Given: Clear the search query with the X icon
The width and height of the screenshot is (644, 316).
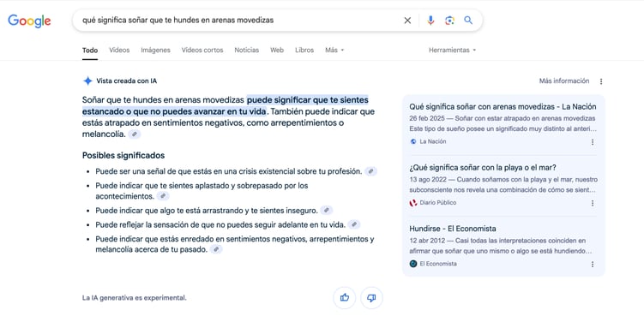Looking at the screenshot, I should [407, 21].
